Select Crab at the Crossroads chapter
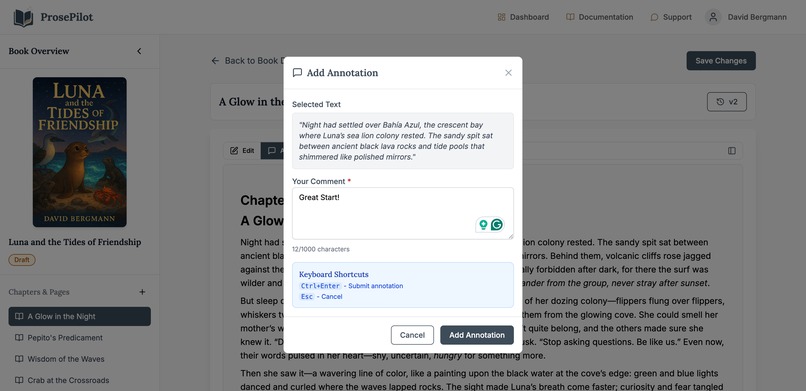 pyautogui.click(x=80, y=380)
